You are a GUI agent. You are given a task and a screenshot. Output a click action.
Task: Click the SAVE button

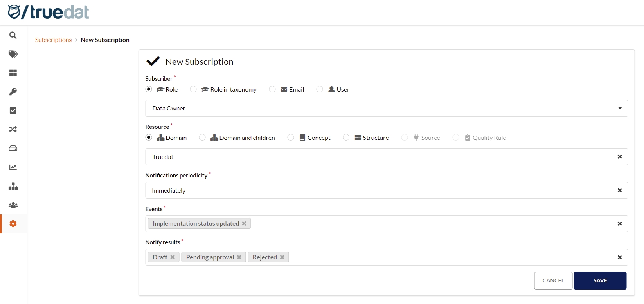coord(600,280)
